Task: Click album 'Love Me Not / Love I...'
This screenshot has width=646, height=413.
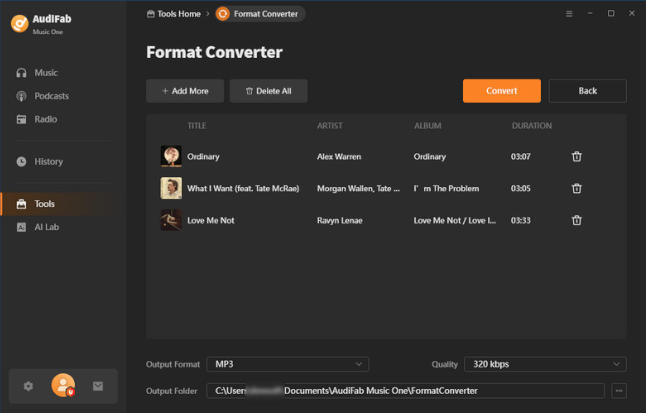Action: [455, 221]
